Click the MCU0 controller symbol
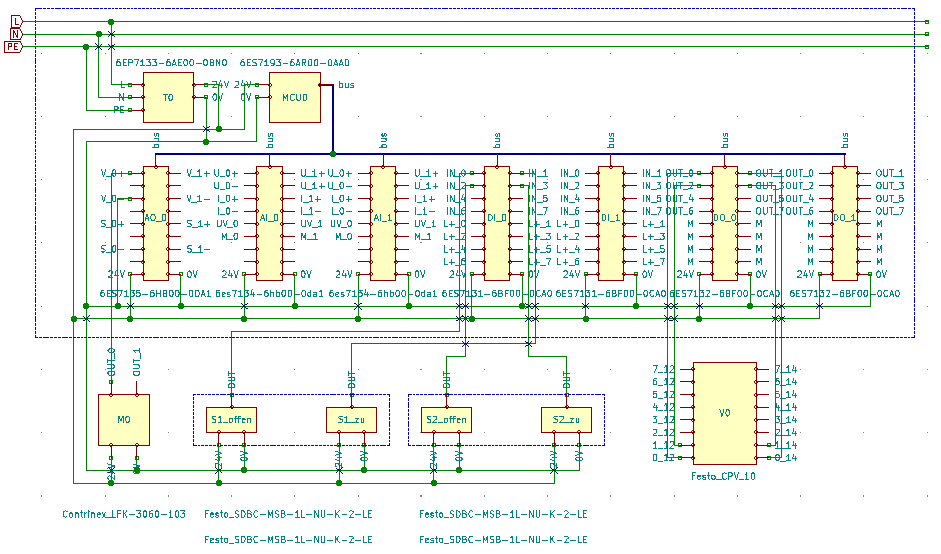The height and width of the screenshot is (554, 941). [x=294, y=97]
